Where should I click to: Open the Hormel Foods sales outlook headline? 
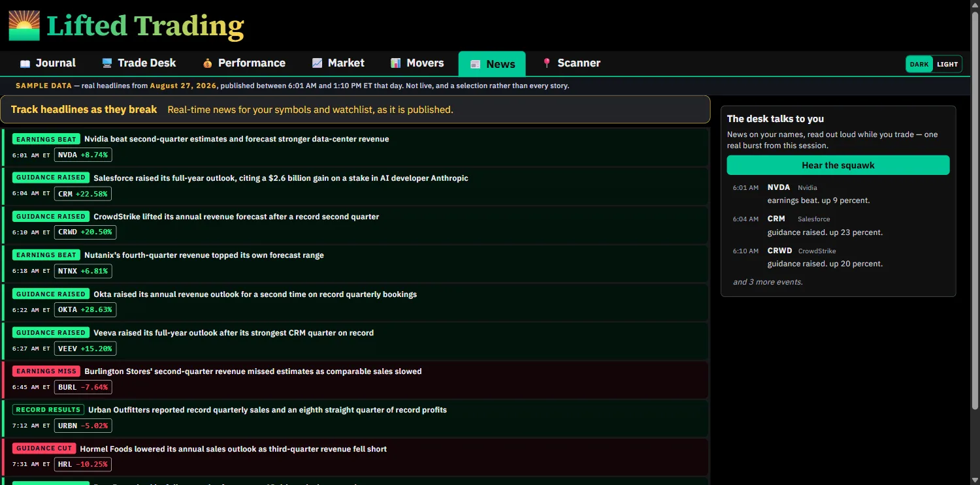(233, 449)
